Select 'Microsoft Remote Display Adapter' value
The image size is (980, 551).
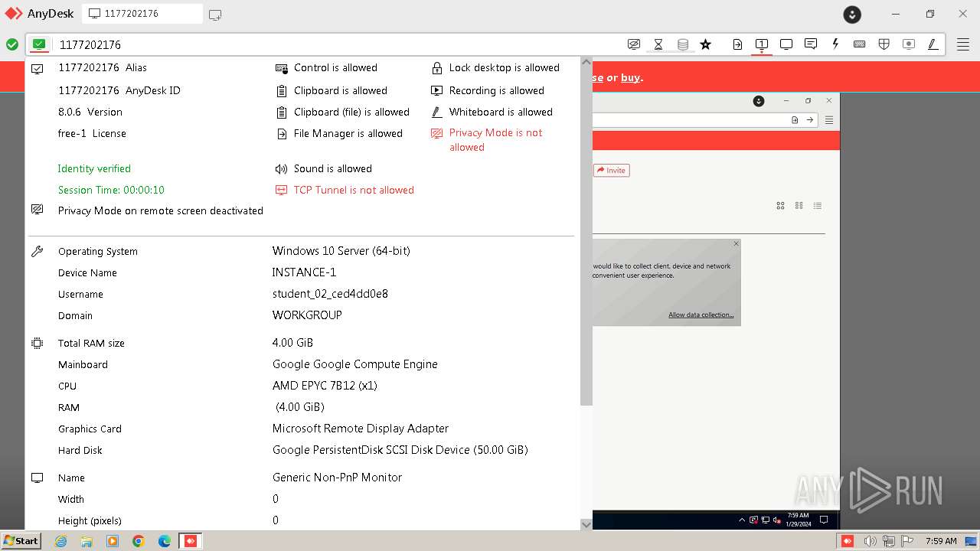coord(361,429)
